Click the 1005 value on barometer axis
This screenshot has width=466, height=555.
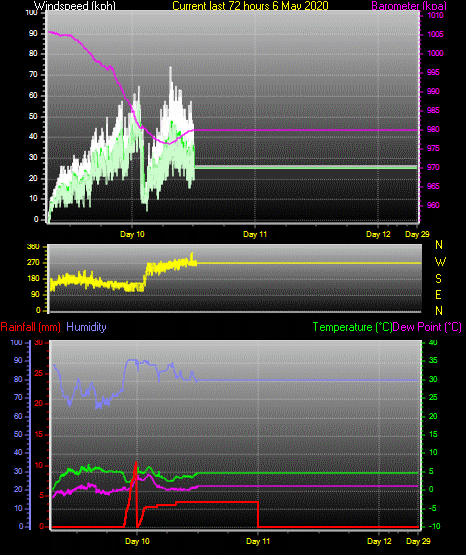(x=436, y=34)
